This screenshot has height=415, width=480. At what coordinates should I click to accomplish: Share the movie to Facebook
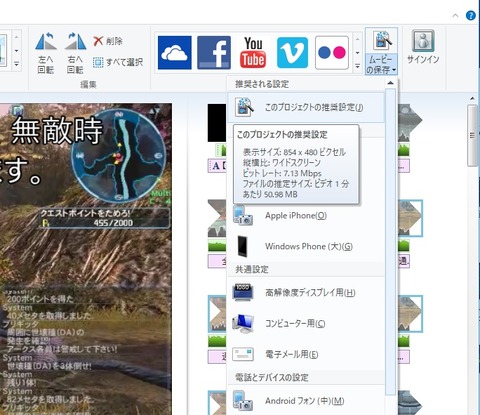point(214,53)
